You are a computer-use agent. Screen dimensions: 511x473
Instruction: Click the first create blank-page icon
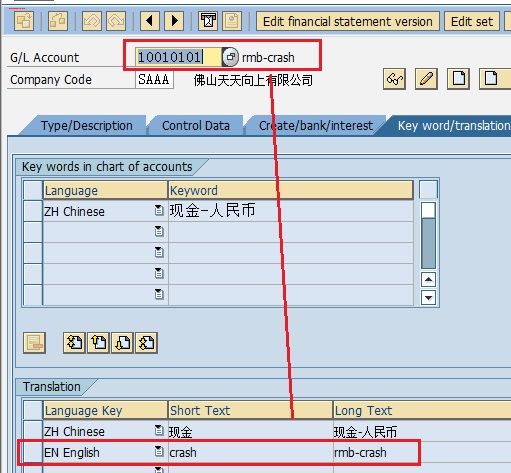pyautogui.click(x=458, y=79)
